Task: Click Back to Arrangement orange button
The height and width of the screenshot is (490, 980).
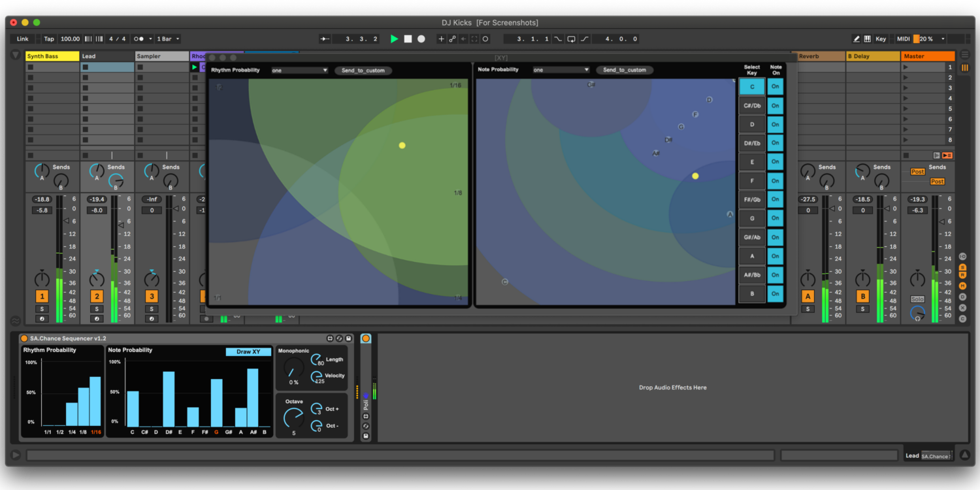Action: pos(947,155)
